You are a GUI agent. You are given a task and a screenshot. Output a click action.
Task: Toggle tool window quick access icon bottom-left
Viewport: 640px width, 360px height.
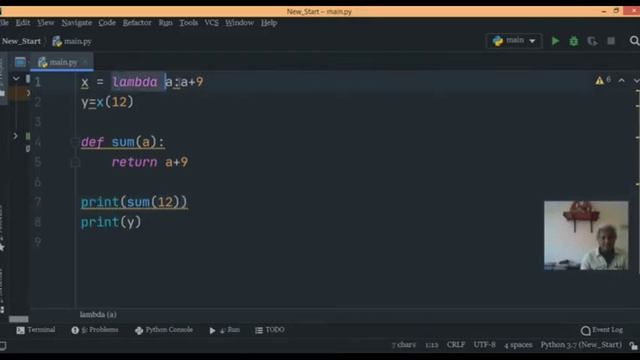(3, 346)
